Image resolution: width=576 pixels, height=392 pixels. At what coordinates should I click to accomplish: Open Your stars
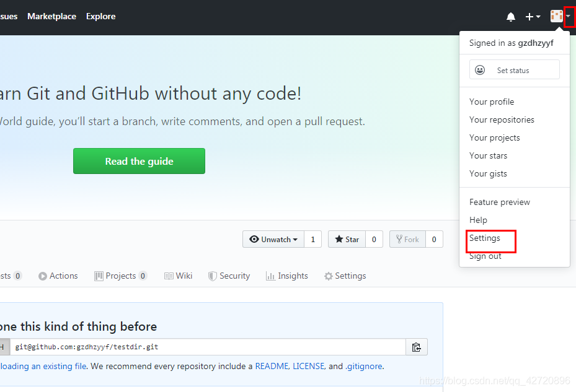pos(488,155)
